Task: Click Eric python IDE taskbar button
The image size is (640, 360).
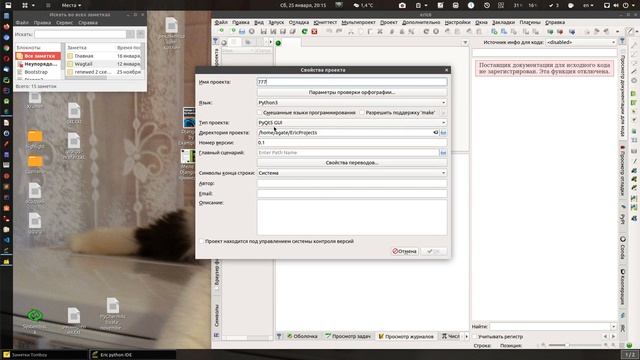Action: (133, 355)
